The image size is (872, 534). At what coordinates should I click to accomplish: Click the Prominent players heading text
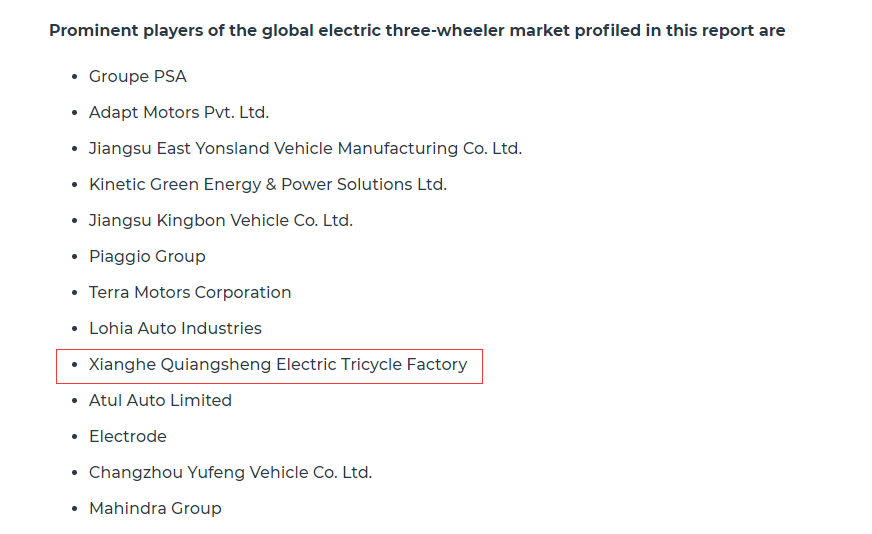pyautogui.click(x=417, y=30)
